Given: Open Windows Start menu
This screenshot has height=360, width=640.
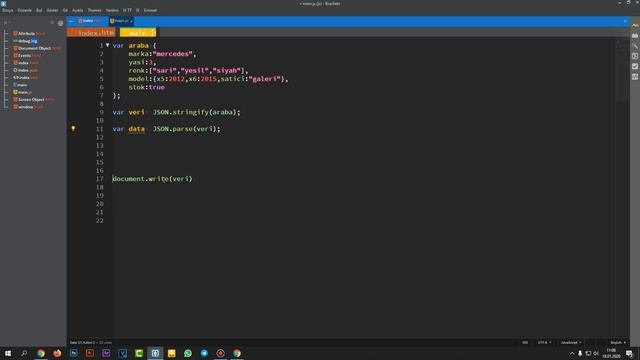Looking at the screenshot, I should 8,353.
